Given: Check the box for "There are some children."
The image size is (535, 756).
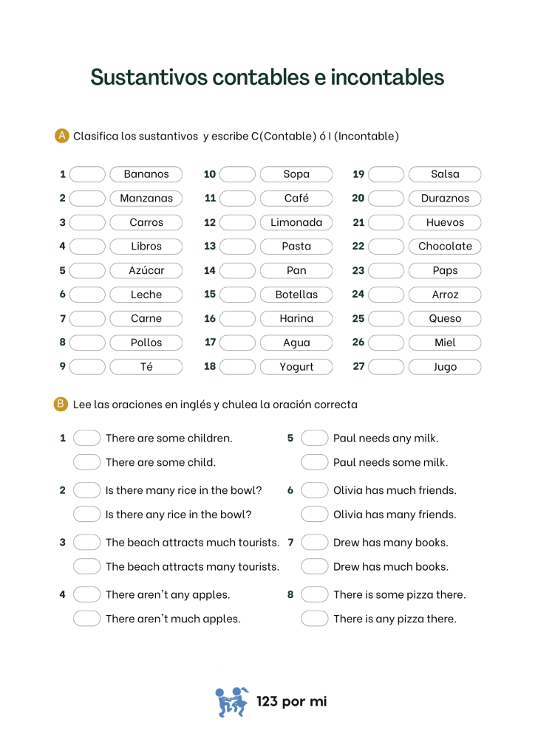Looking at the screenshot, I should [86, 438].
